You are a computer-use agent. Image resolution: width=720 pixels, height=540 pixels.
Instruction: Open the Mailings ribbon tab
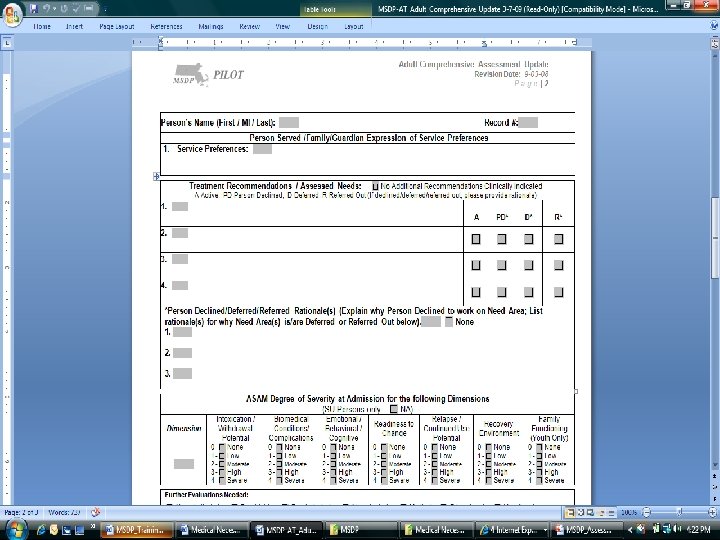click(211, 27)
